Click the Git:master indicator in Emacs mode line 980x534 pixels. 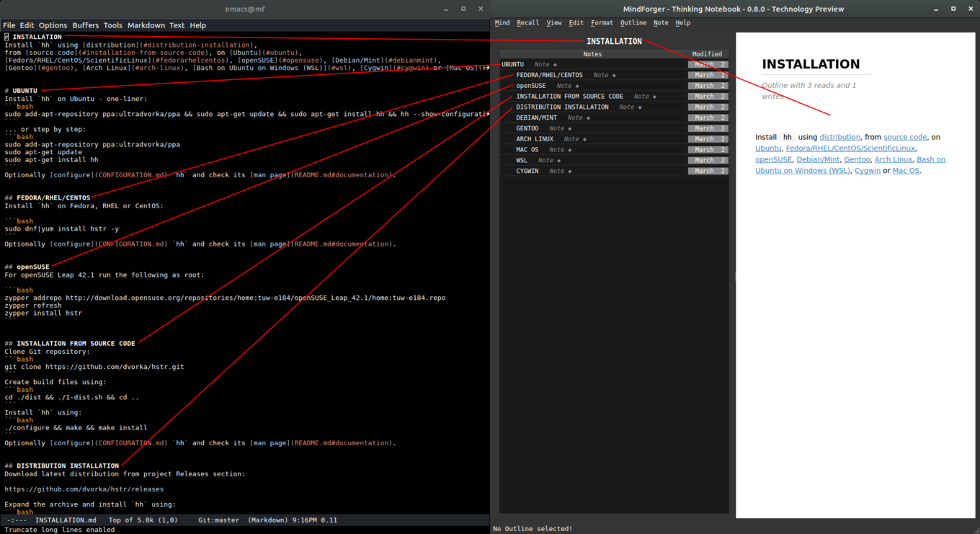pos(219,520)
